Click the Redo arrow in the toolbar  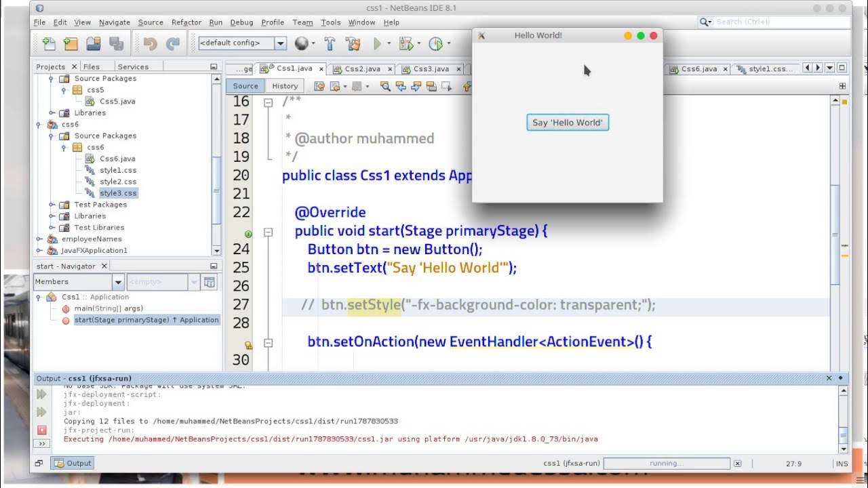pyautogui.click(x=173, y=43)
